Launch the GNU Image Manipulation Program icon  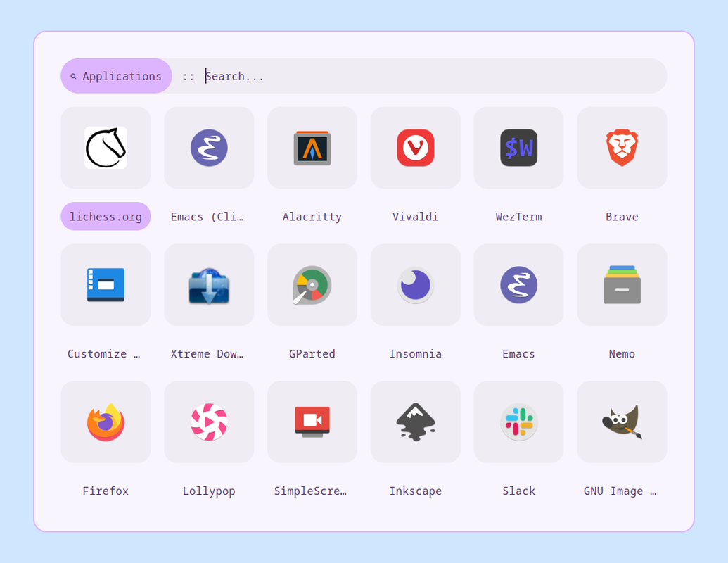(622, 422)
